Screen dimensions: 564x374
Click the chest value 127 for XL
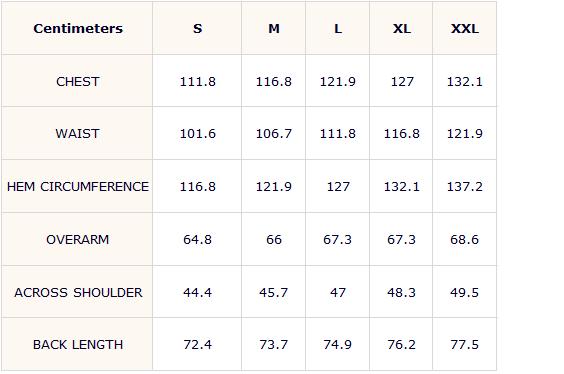click(402, 82)
